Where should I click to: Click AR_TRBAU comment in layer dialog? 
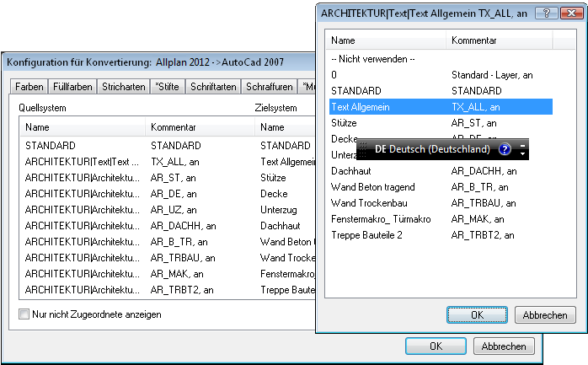point(484,203)
